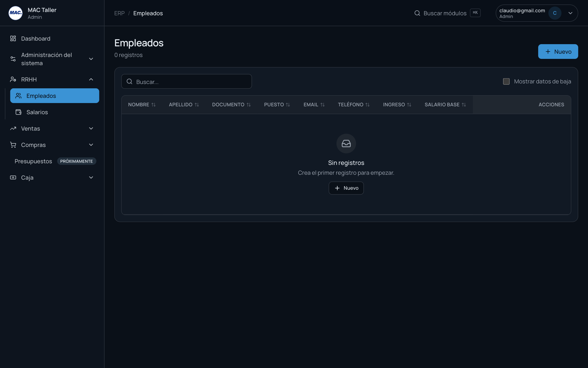
Task: Click the RRHH people icon
Action: (13, 79)
